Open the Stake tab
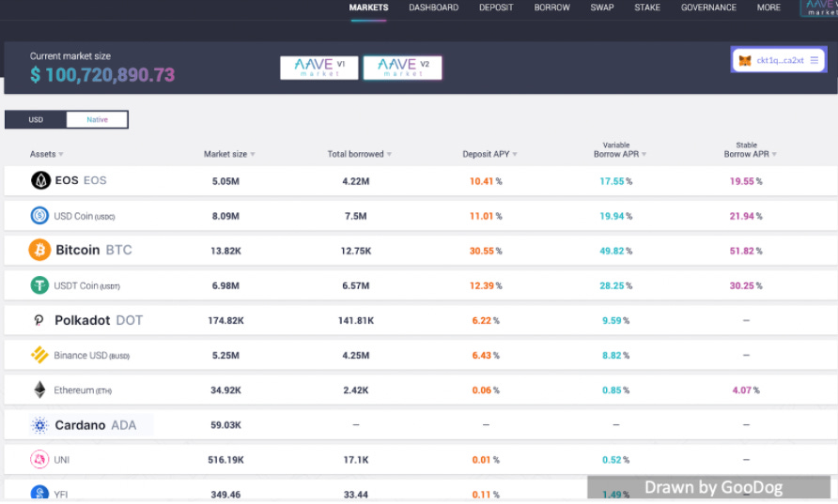 [x=647, y=8]
